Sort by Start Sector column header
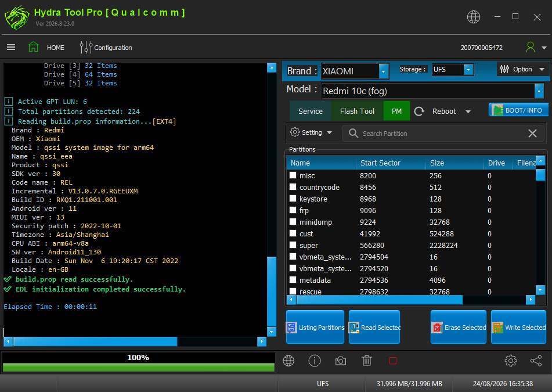The width and height of the screenshot is (552, 392). pos(391,163)
